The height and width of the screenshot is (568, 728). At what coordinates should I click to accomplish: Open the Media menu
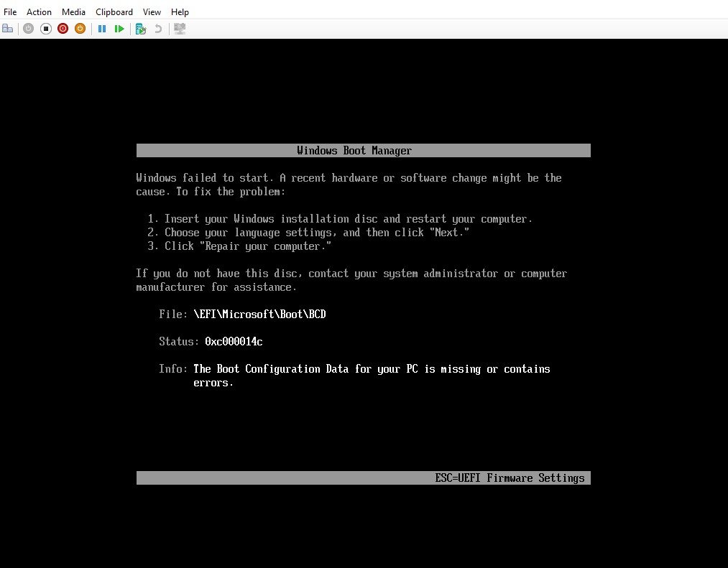pyautogui.click(x=73, y=12)
